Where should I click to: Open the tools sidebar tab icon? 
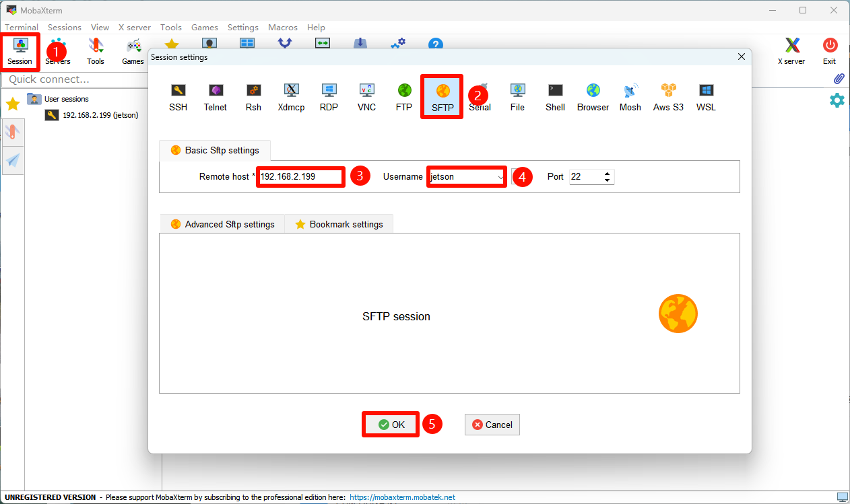click(x=13, y=132)
